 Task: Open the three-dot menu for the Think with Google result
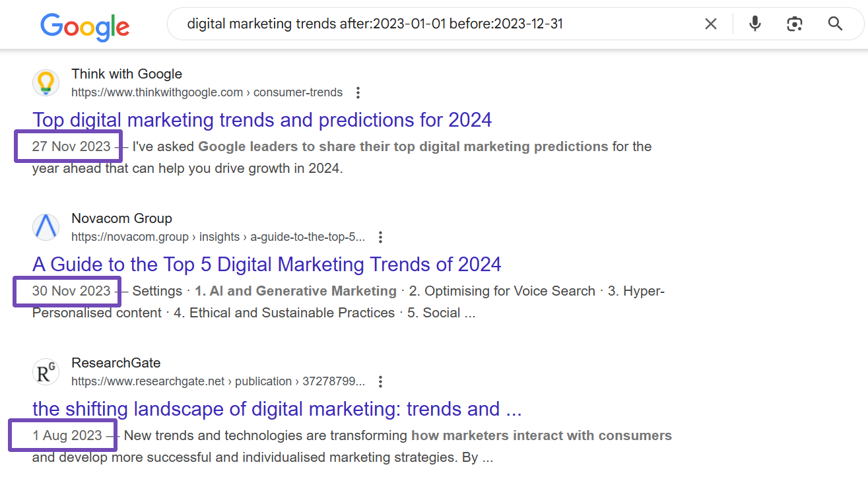tap(358, 92)
